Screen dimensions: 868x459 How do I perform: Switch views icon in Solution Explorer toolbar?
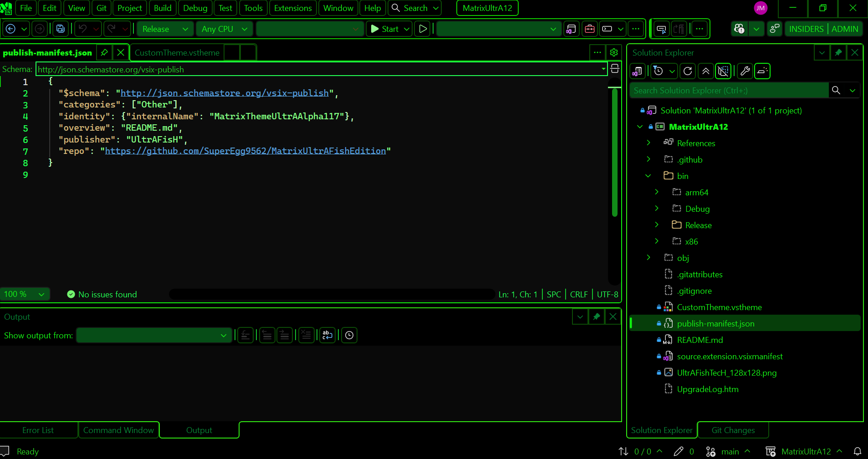coord(638,71)
